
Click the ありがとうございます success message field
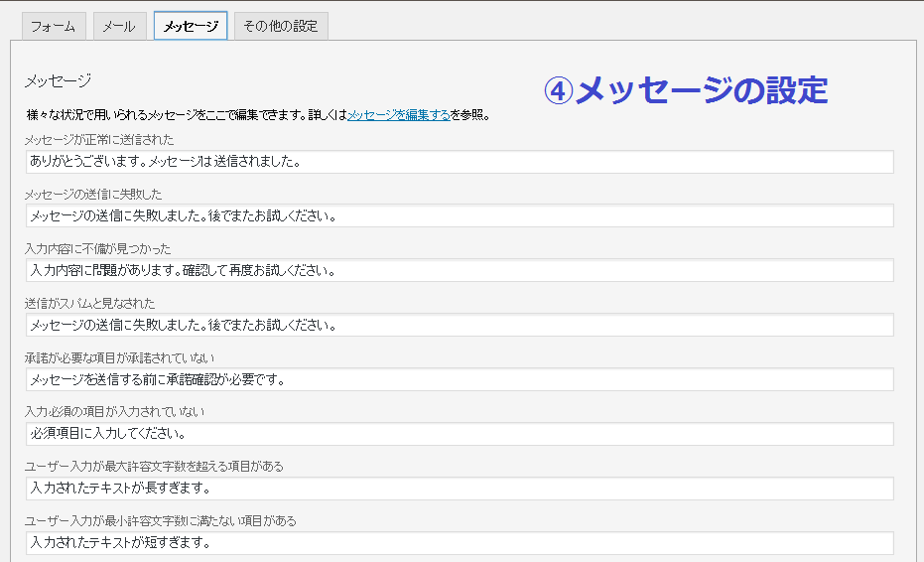coord(459,162)
